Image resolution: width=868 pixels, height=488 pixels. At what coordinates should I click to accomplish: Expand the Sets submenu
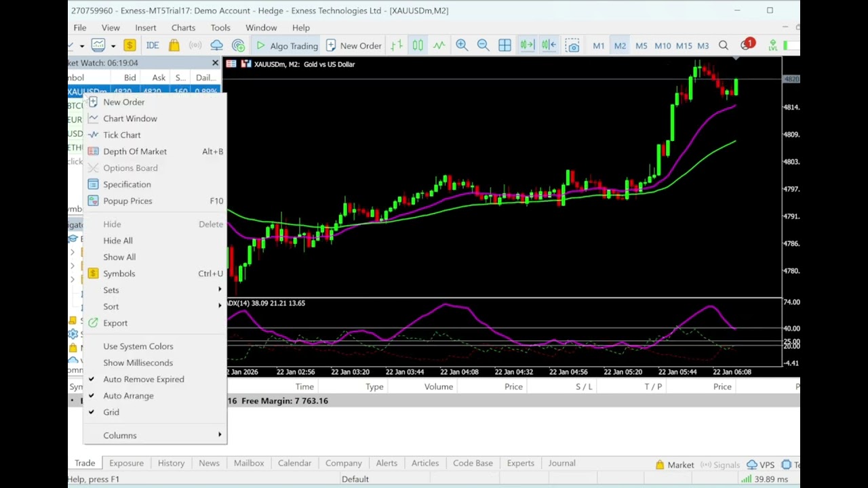click(x=155, y=290)
